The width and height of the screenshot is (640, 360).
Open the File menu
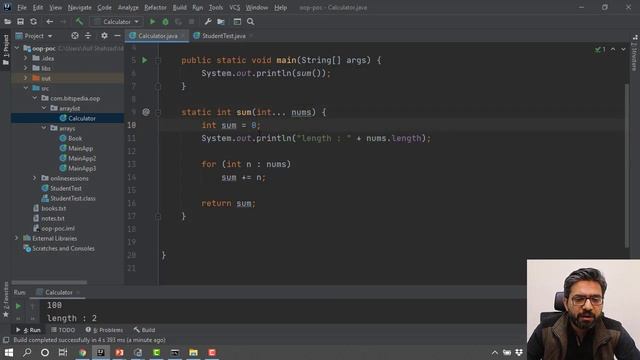coord(22,7)
